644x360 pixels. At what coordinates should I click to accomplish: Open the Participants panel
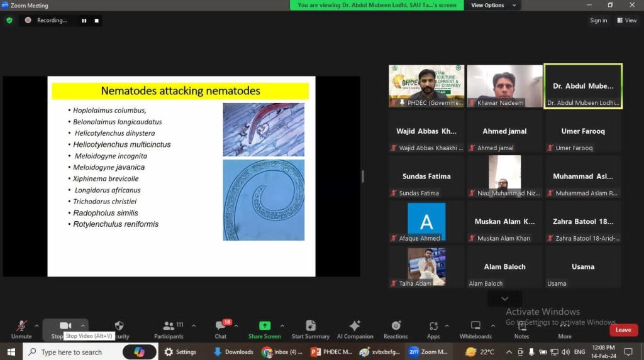point(169,329)
